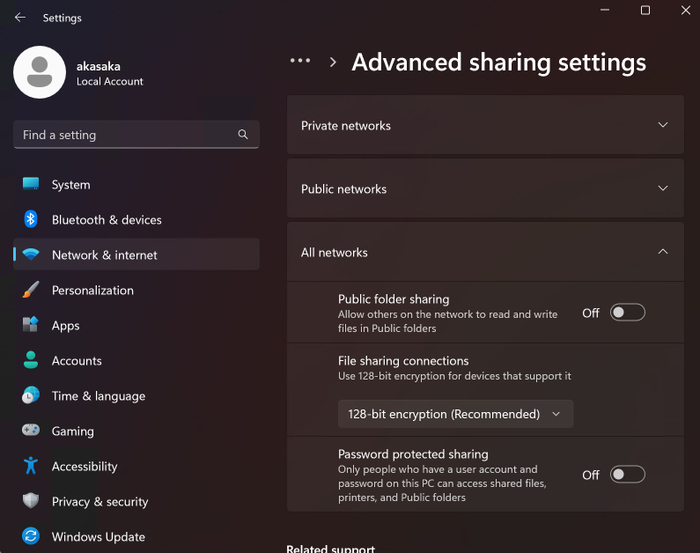This screenshot has width=700, height=553.
Task: Select Network & internet in sidebar
Action: [104, 255]
